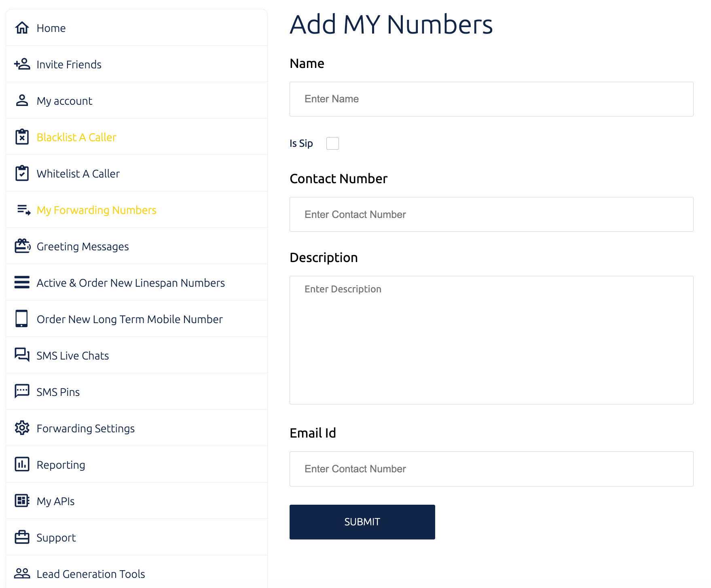Click the Home house icon

(x=22, y=27)
